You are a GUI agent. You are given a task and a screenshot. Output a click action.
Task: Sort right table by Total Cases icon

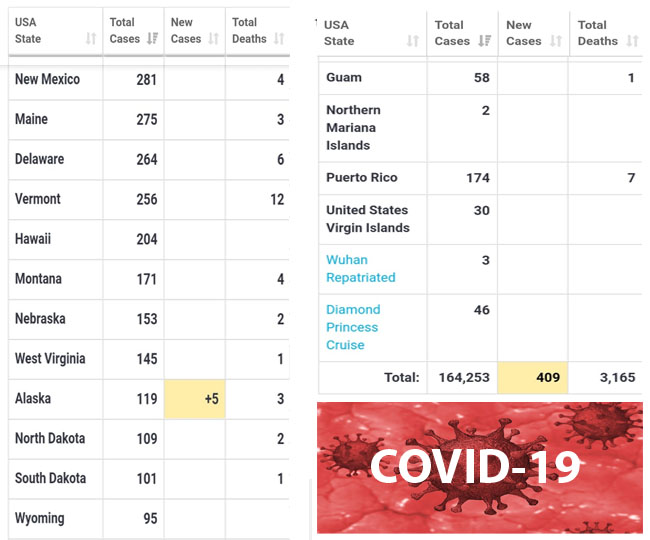click(485, 41)
